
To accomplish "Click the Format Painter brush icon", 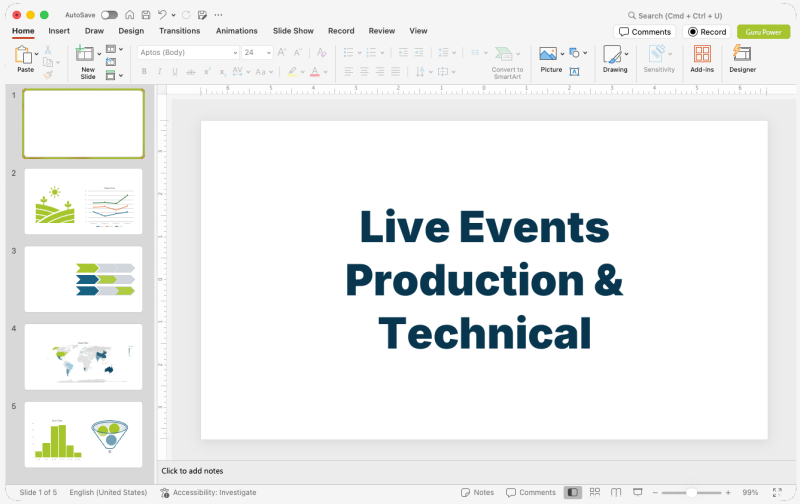I will click(48, 74).
